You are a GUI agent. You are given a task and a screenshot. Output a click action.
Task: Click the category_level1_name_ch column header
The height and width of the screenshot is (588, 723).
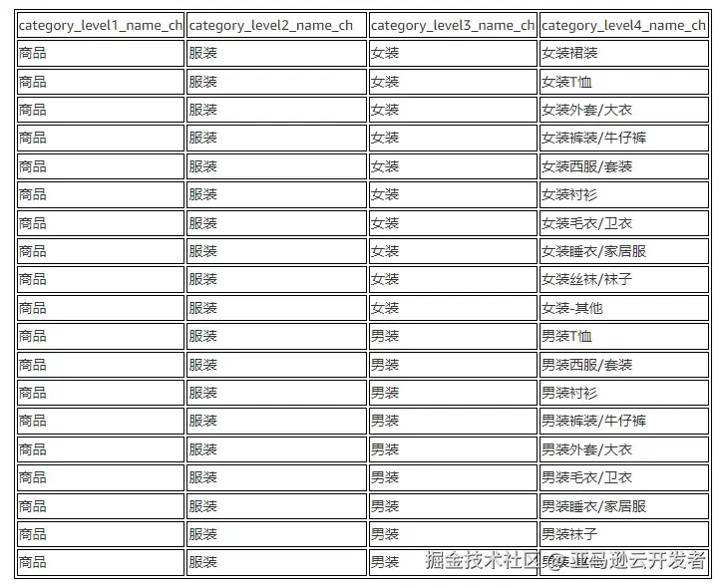101,25
